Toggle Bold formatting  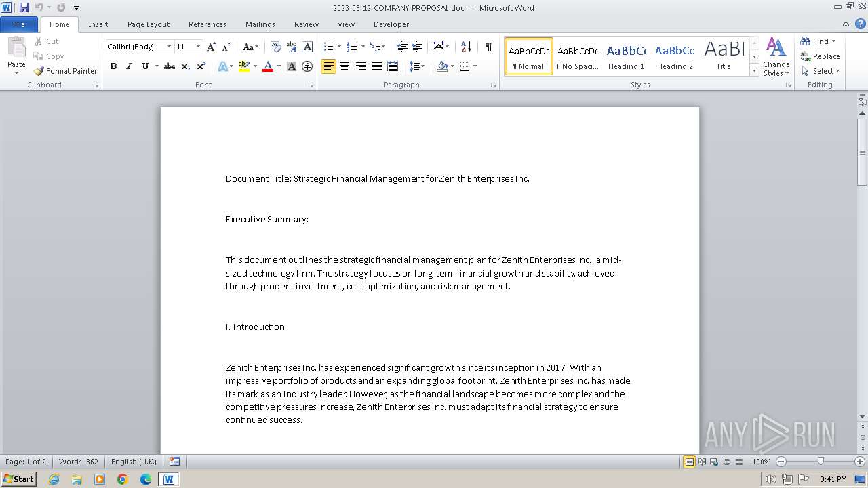point(113,66)
